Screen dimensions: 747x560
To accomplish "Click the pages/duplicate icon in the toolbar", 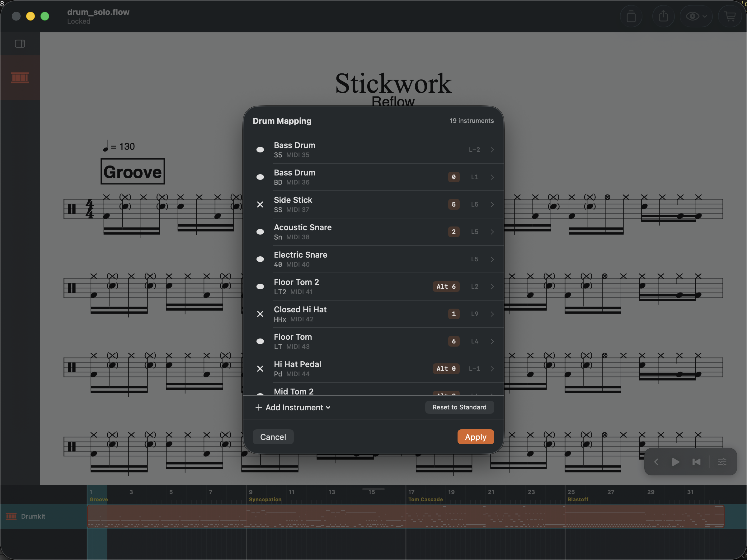I will tap(631, 16).
